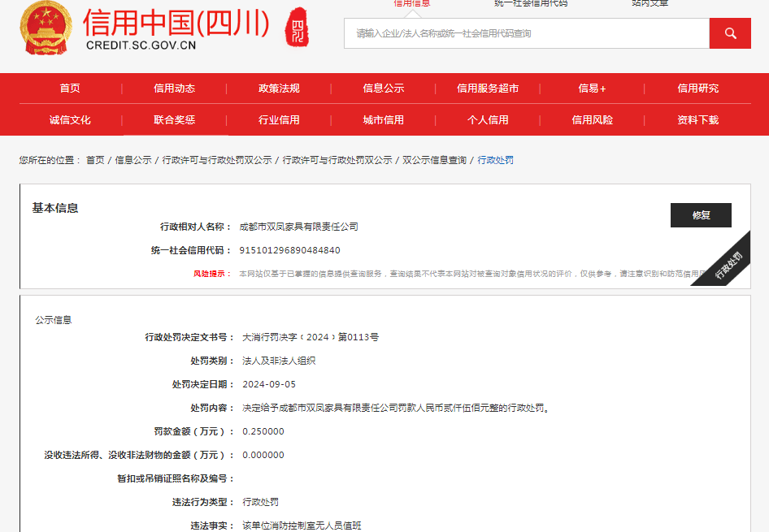This screenshot has height=532, width=769.
Task: Open the 城市信用 menu item
Action: (384, 120)
